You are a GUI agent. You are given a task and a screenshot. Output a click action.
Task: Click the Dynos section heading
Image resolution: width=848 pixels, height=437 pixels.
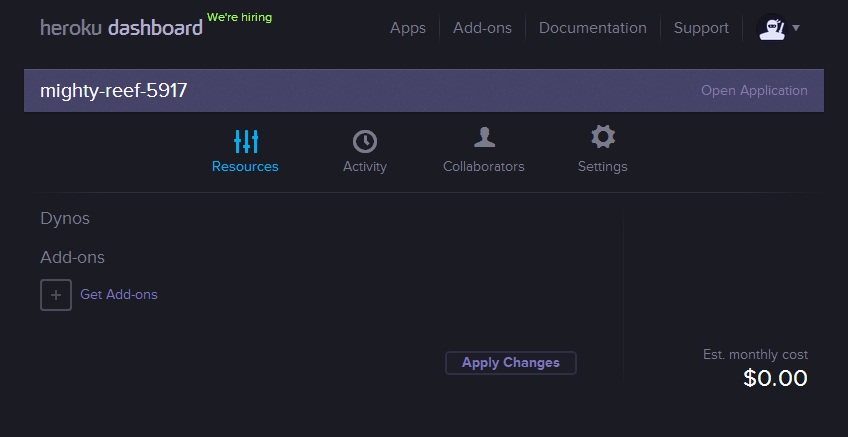(x=65, y=218)
